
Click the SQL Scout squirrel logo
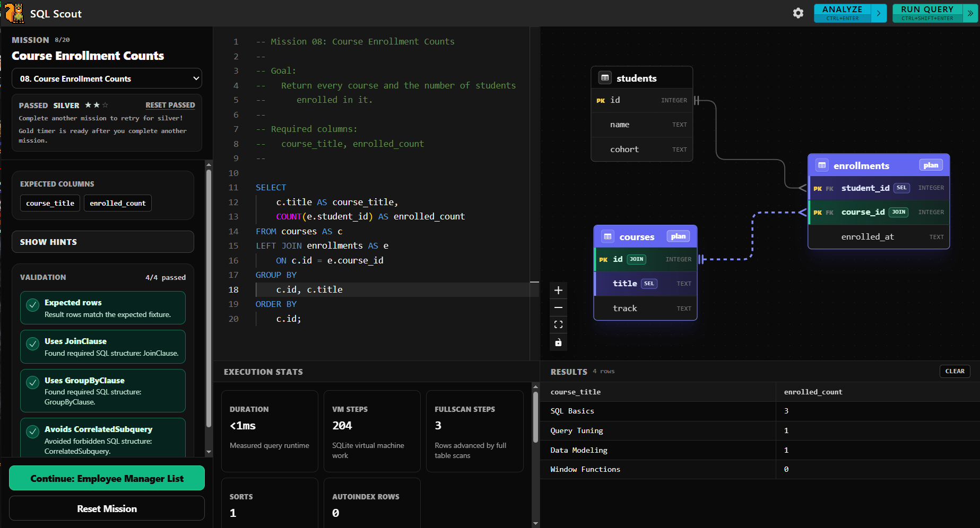coord(14,13)
